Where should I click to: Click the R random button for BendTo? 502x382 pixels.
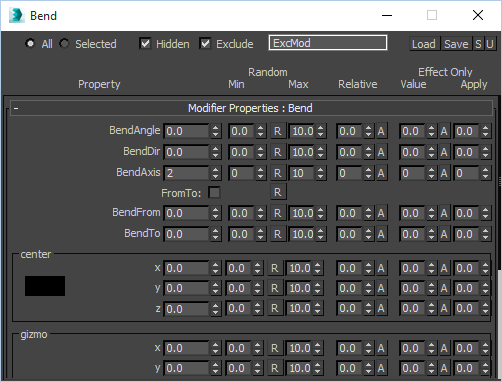click(x=278, y=234)
